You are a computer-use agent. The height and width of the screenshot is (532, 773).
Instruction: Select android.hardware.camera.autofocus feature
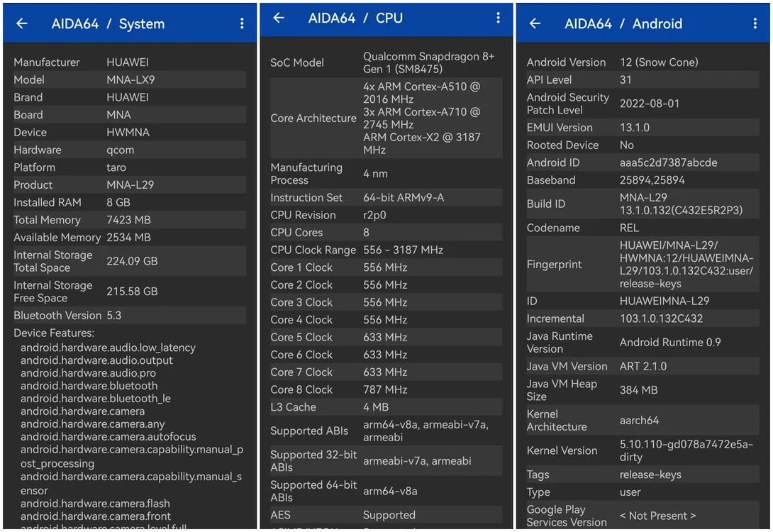pyautogui.click(x=108, y=437)
